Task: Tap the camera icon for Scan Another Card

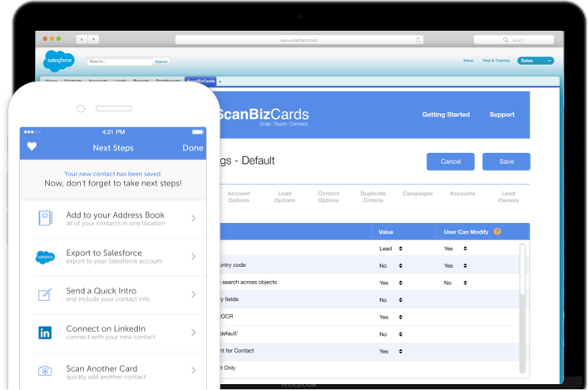Action: click(45, 371)
